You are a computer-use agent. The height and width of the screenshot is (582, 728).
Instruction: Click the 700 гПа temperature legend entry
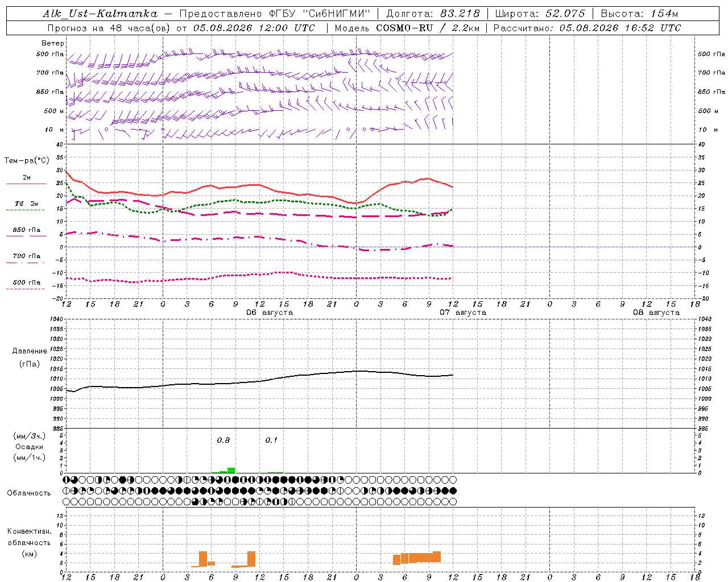click(26, 257)
